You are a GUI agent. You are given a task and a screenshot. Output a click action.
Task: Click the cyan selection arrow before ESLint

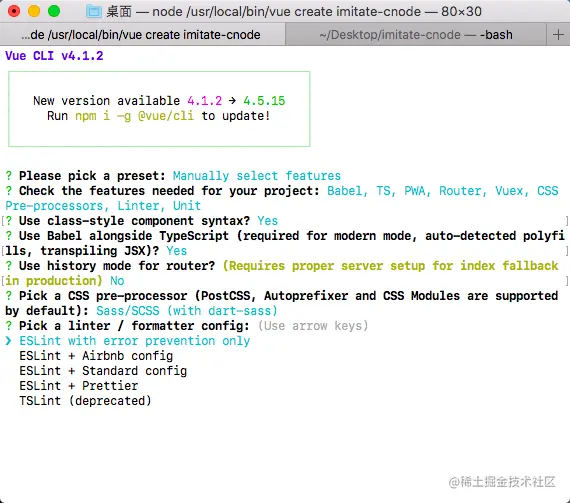coord(9,341)
